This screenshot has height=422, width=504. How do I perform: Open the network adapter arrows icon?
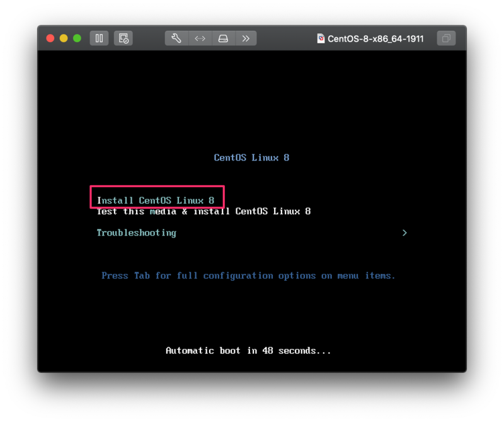click(x=200, y=38)
